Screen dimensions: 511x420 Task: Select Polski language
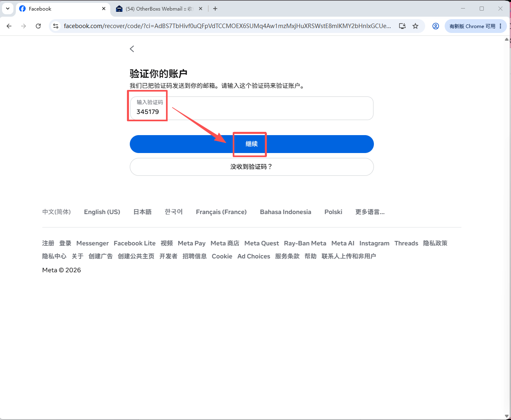333,212
